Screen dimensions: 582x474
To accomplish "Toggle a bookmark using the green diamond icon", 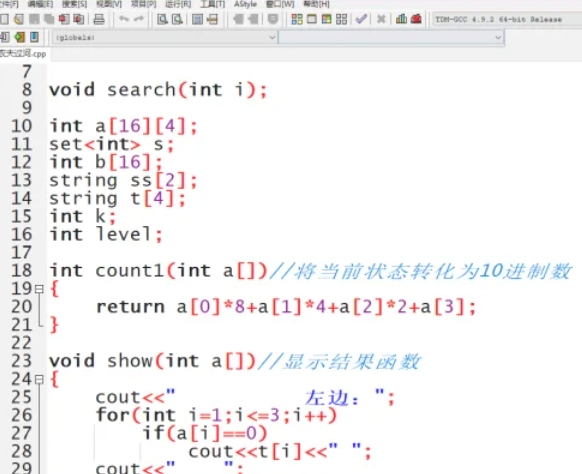I will [20, 37].
